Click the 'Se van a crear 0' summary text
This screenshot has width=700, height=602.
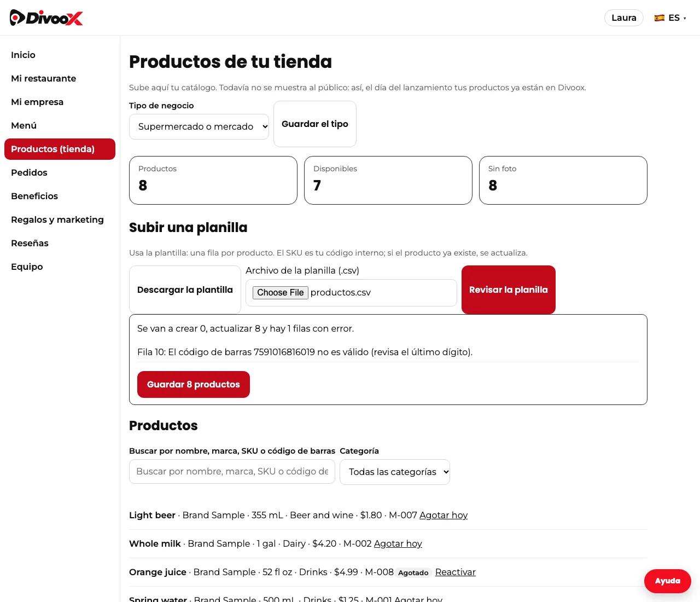coord(246,328)
